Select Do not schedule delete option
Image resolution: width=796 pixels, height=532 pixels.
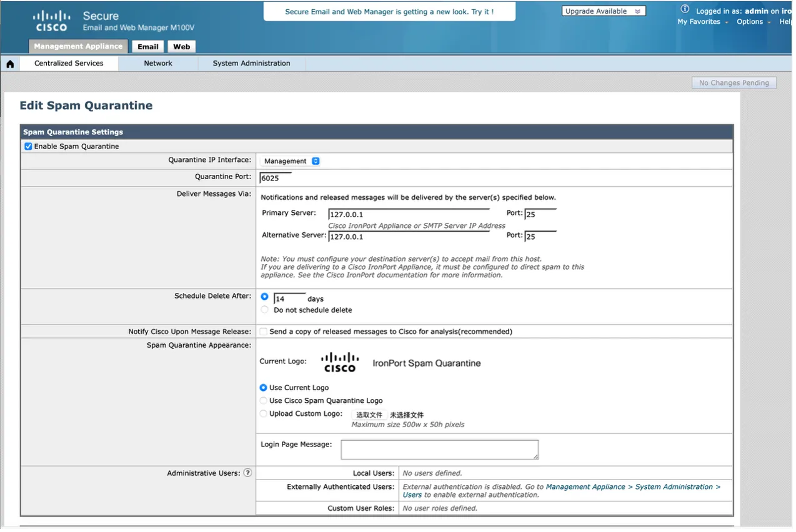point(264,310)
